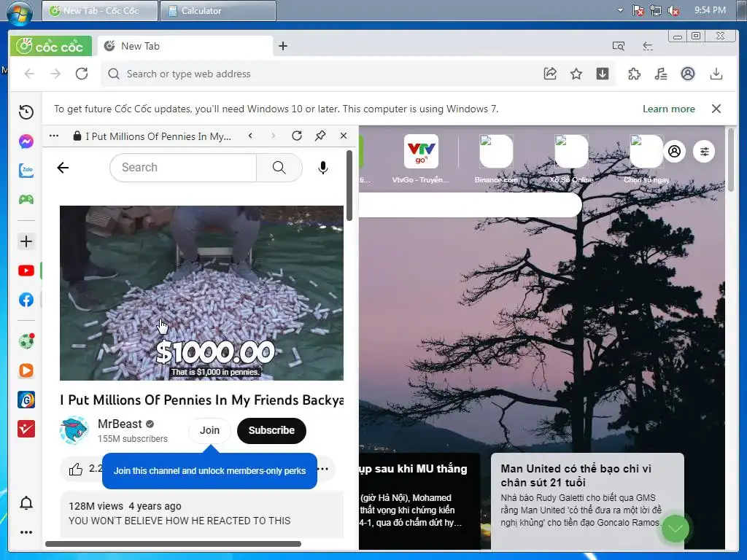747x560 pixels.
Task: Open Facebook sidebar icon
Action: pyautogui.click(x=26, y=300)
